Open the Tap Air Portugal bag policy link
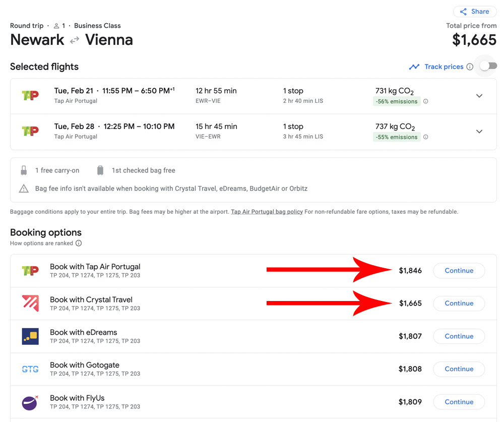The image size is (504, 422). click(267, 212)
